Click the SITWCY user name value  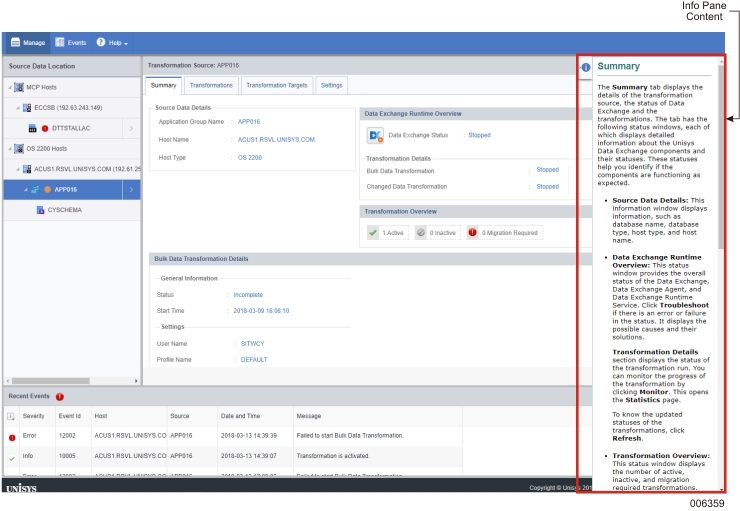click(252, 344)
